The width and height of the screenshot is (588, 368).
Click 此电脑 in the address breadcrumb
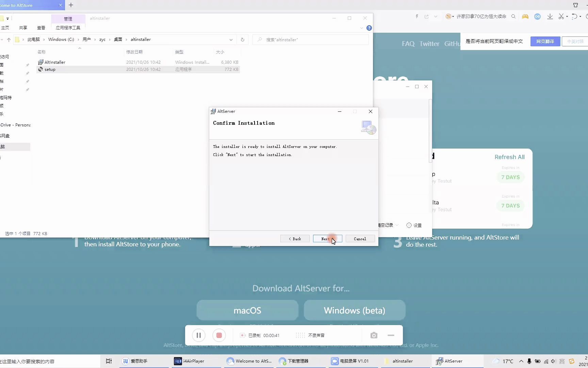[34, 40]
